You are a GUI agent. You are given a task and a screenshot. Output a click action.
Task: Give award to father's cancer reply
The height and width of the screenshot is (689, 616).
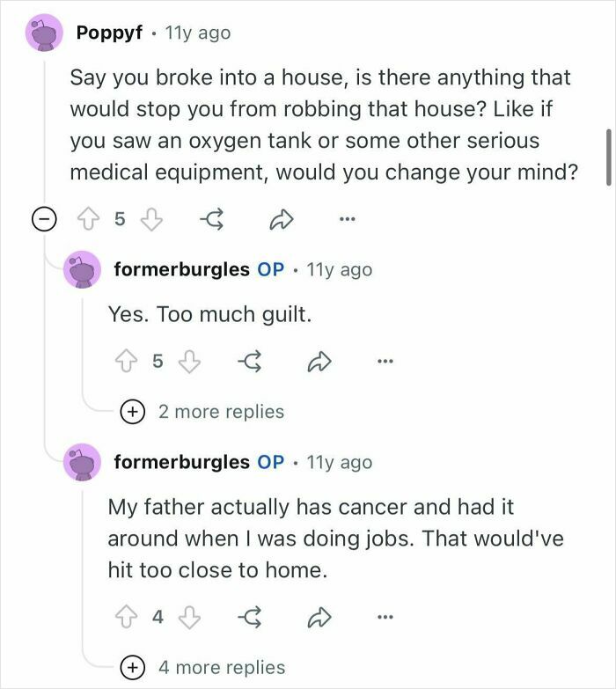(249, 617)
